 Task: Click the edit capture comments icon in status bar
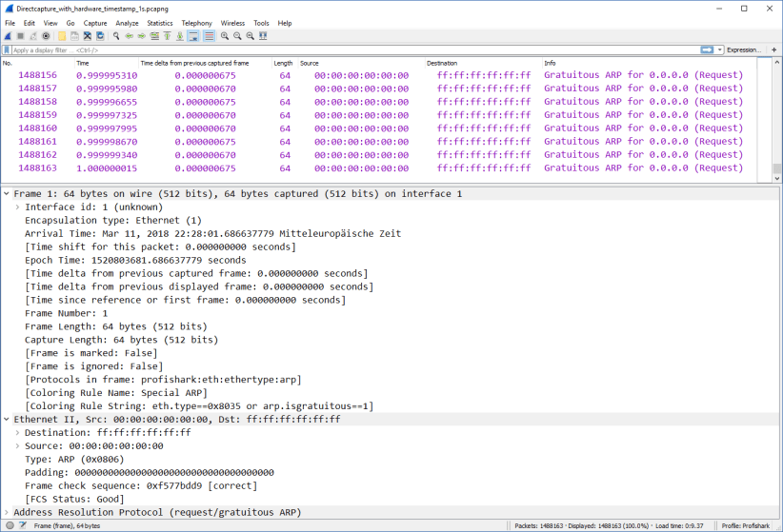pyautogui.click(x=23, y=525)
